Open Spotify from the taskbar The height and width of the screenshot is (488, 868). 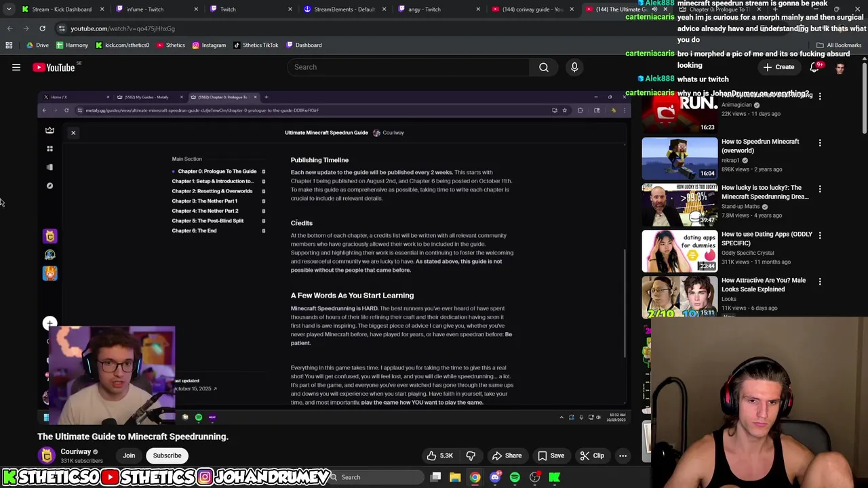tap(515, 477)
